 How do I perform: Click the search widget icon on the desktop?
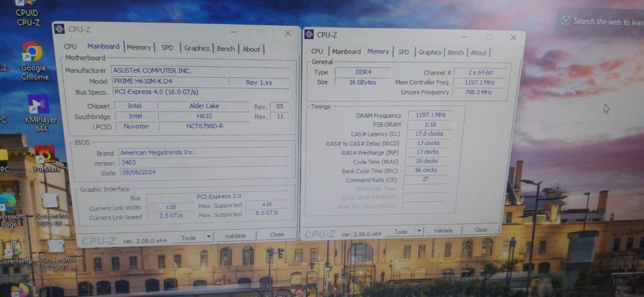point(566,20)
